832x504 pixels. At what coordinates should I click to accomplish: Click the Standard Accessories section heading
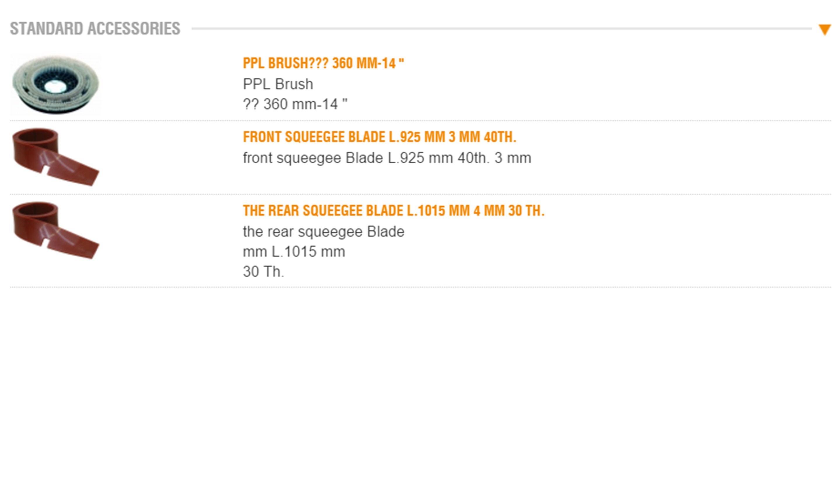pyautogui.click(x=95, y=29)
